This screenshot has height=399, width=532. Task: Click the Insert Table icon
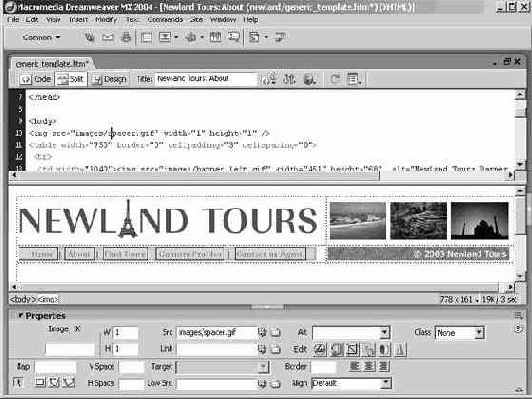146,37
